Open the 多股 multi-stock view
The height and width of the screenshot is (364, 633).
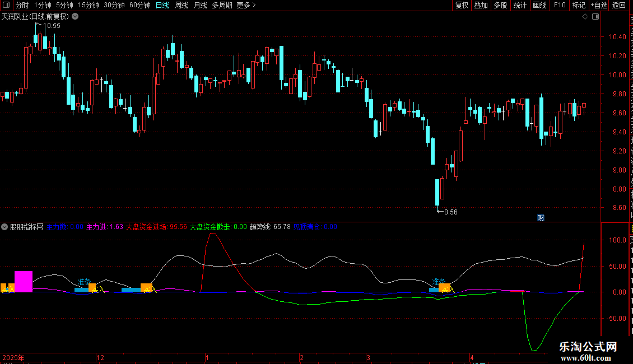click(501, 5)
